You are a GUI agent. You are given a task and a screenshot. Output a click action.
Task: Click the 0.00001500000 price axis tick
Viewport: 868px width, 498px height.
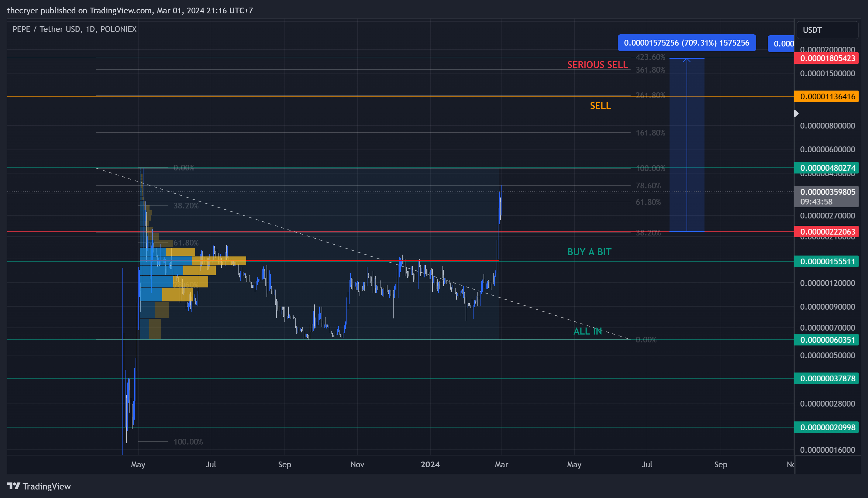827,74
